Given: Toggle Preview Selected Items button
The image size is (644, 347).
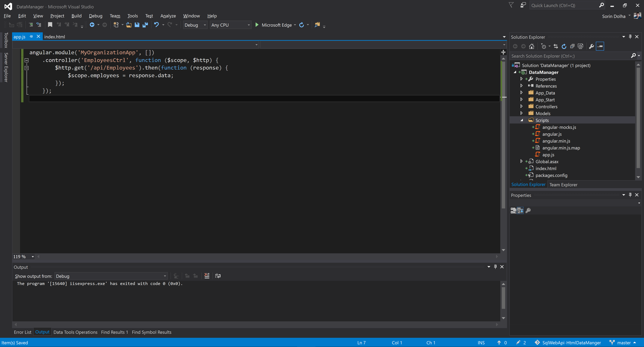Looking at the screenshot, I should (600, 46).
